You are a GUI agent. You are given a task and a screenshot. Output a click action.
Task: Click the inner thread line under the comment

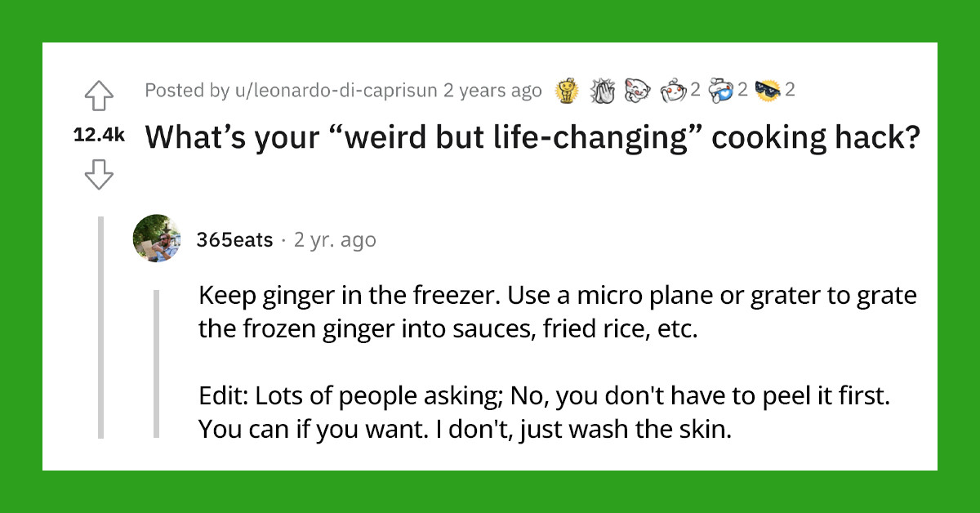[x=158, y=364]
